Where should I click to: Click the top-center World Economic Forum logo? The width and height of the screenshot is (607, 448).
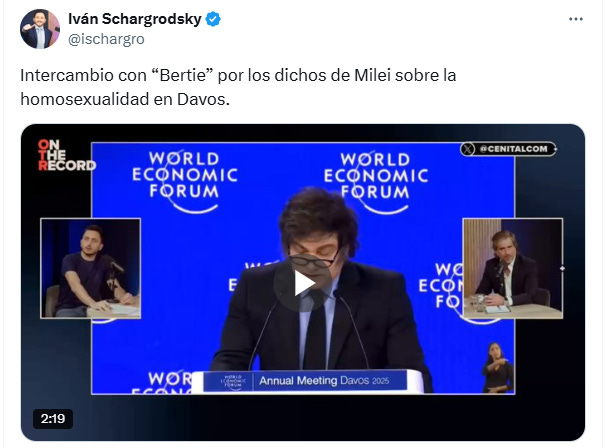point(376,182)
